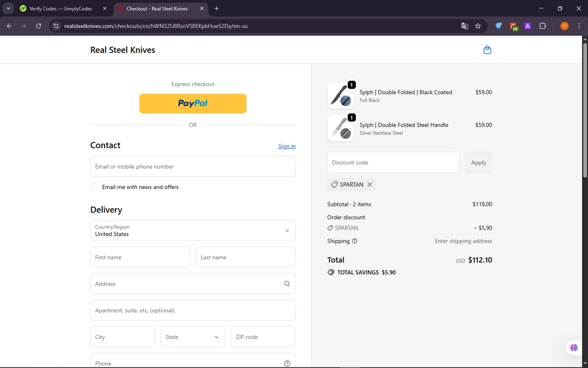Focus the Email or mobile phone field

click(193, 166)
